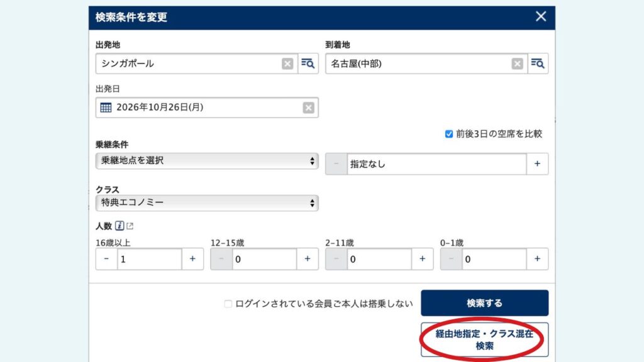Increase the 指定なし transfer value with plus

[537, 163]
